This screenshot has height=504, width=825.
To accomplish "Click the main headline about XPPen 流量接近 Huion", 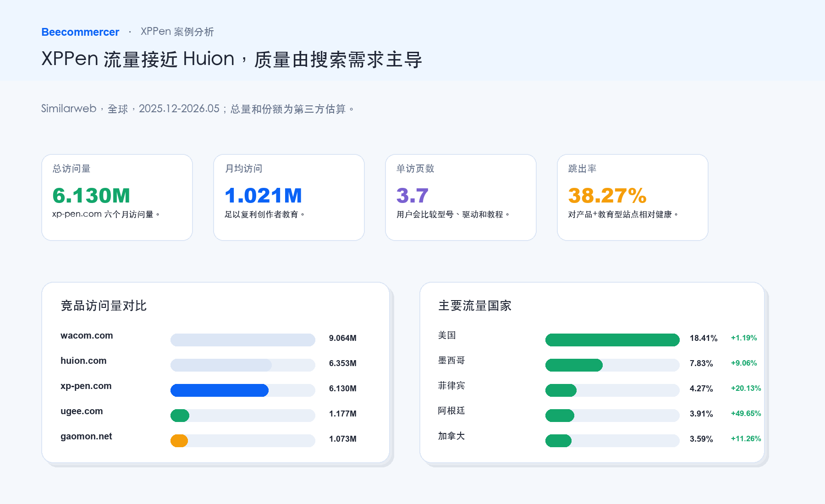I will [x=231, y=59].
